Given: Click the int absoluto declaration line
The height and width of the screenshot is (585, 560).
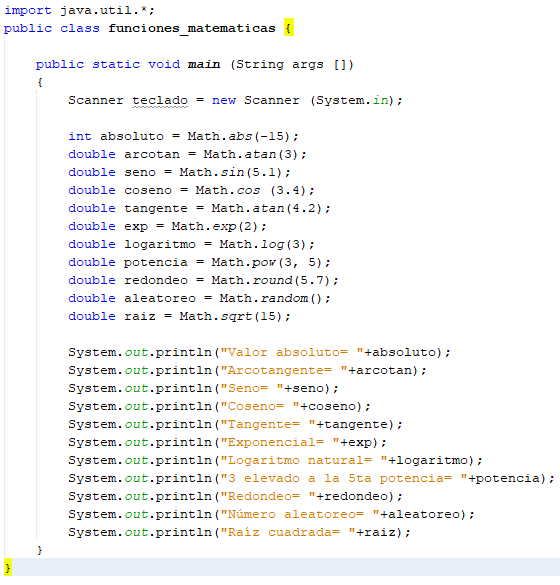Looking at the screenshot, I should [183, 136].
